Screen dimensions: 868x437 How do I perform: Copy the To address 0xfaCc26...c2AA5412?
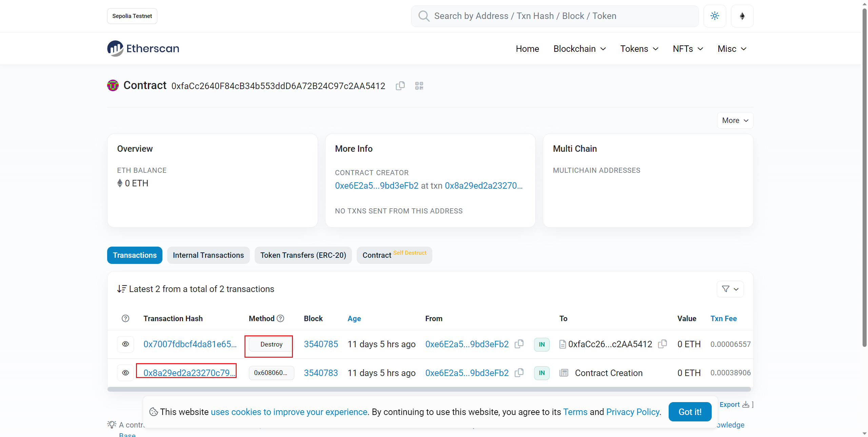coord(662,344)
